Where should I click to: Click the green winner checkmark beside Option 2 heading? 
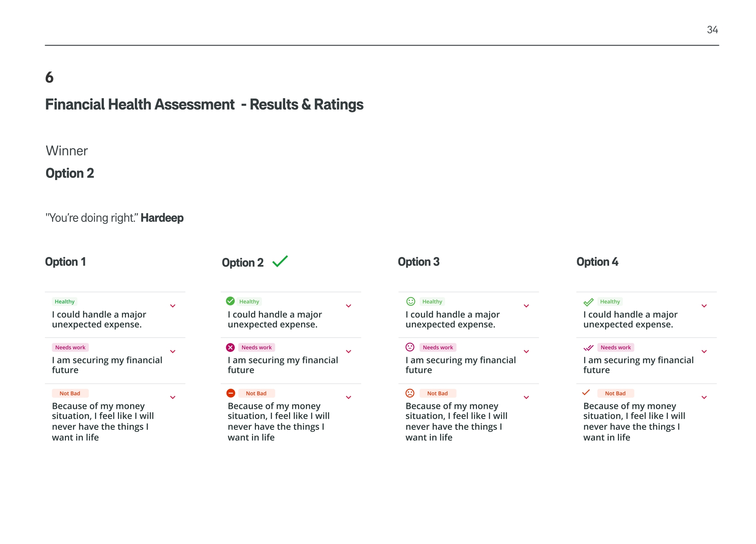coord(280,261)
